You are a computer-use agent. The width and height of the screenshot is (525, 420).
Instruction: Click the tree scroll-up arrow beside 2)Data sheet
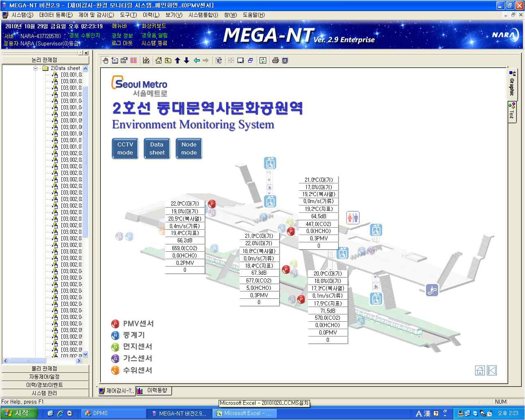tap(85, 68)
